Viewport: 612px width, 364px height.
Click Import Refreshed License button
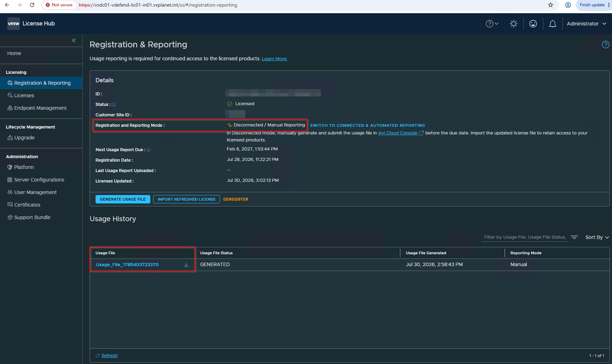(x=187, y=199)
